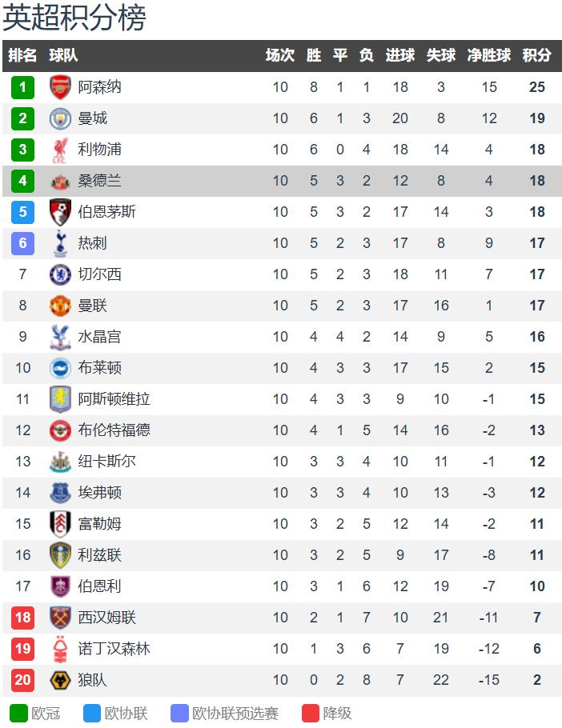Click the green 欧冠 legend swatch
This screenshot has height=728, width=562.
18,713
